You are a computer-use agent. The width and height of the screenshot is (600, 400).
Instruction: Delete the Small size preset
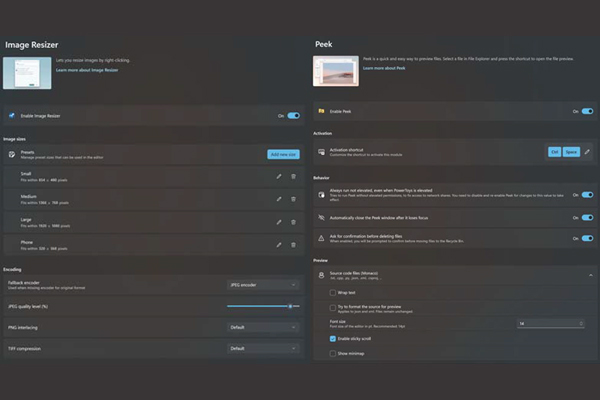click(293, 176)
